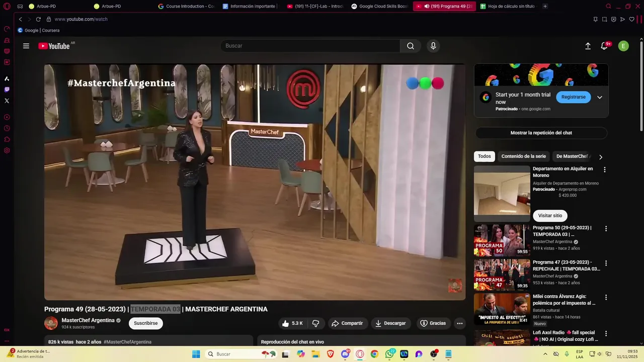
Task: Expand the Google One ad chevron
Action: pos(599,98)
